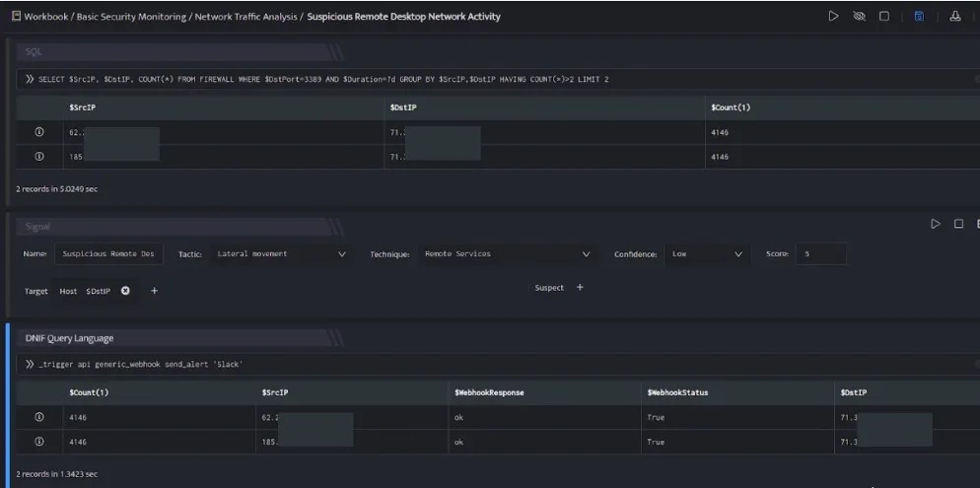Click the Signal block stop square icon
Viewport: 980px width, 488px height.
click(x=958, y=224)
